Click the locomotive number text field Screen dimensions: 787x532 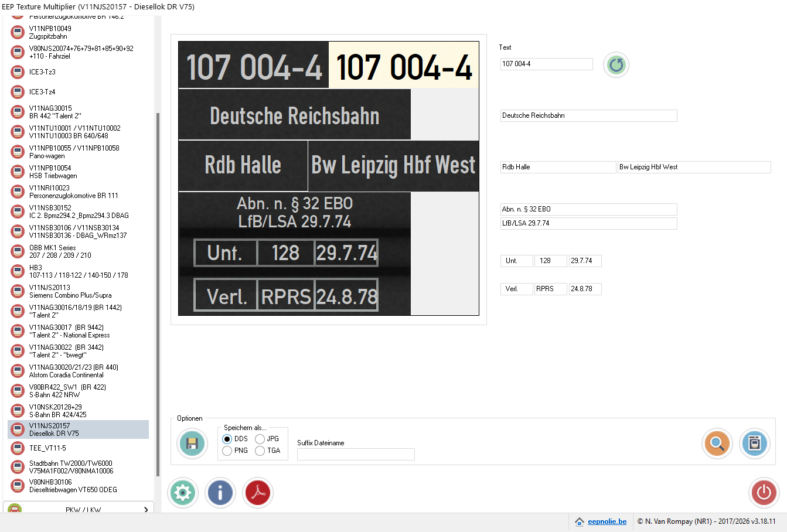tap(547, 64)
